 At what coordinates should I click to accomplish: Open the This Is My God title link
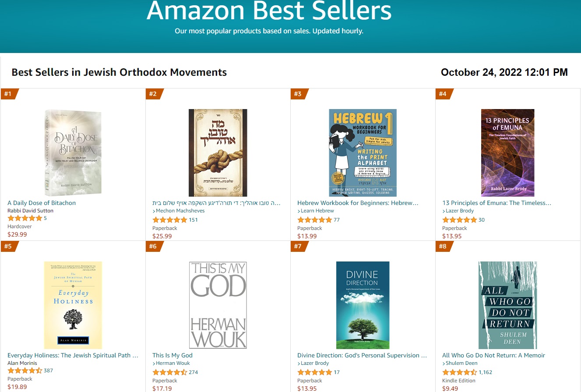point(173,355)
